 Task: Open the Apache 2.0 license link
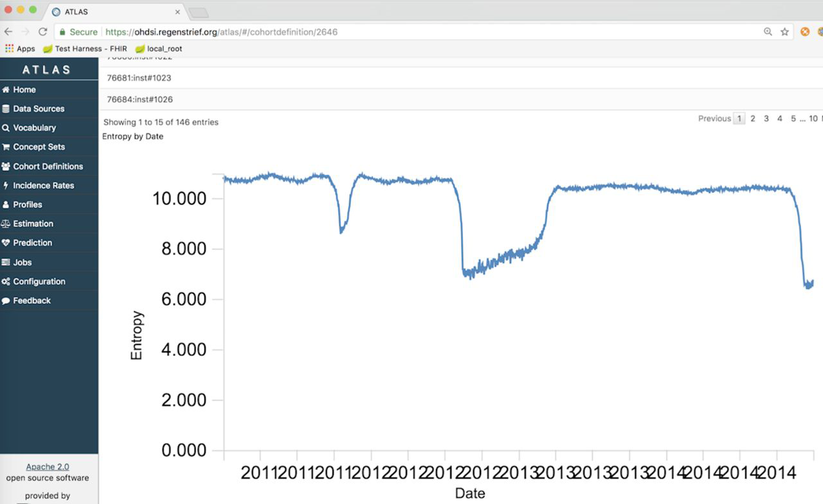(48, 467)
